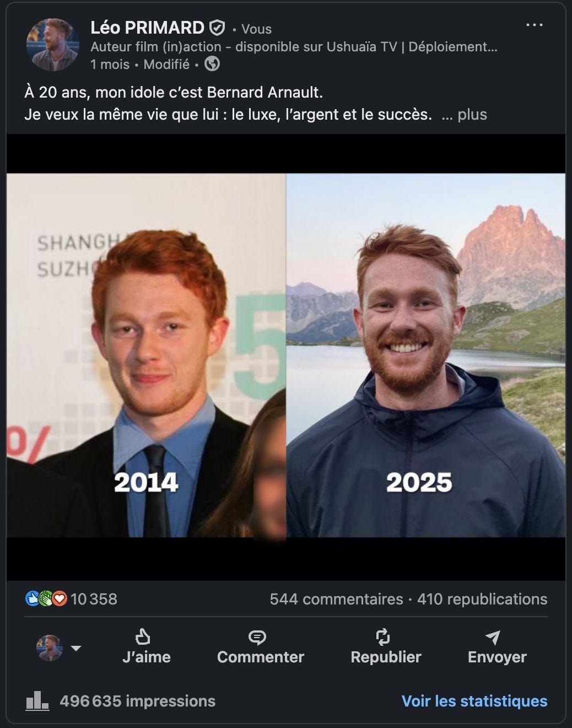Open the reaction icons summary
The height and width of the screenshot is (728, 572).
point(46,598)
